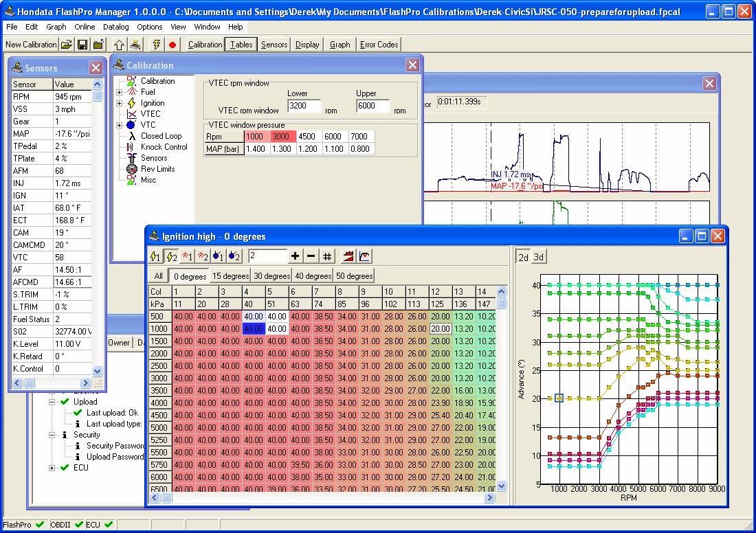Select the 30 degrees cam tab
The image size is (756, 533).
(x=271, y=276)
